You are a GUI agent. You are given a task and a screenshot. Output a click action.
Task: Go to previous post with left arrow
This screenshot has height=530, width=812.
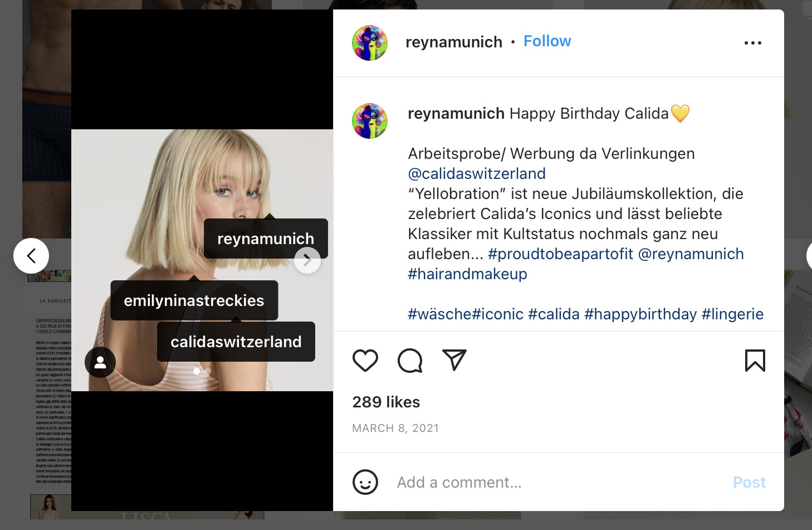(31, 256)
